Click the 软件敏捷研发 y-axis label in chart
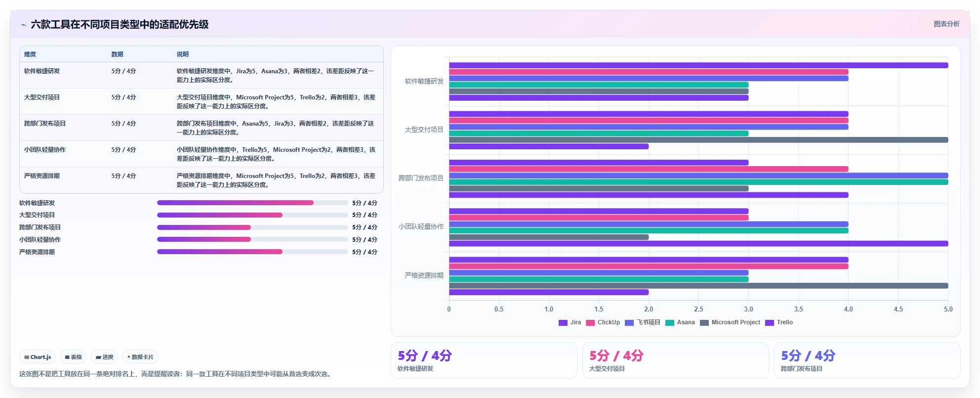Image resolution: width=980 pixels, height=398 pixels. click(424, 81)
